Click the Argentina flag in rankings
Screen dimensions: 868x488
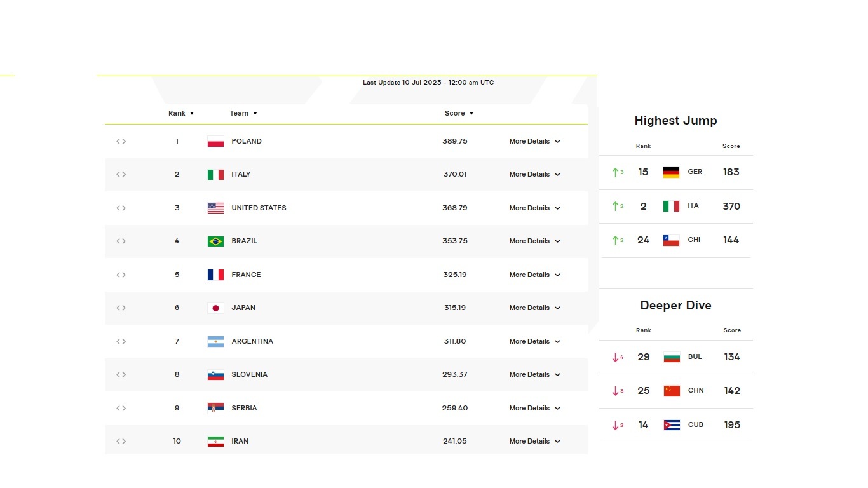(215, 342)
